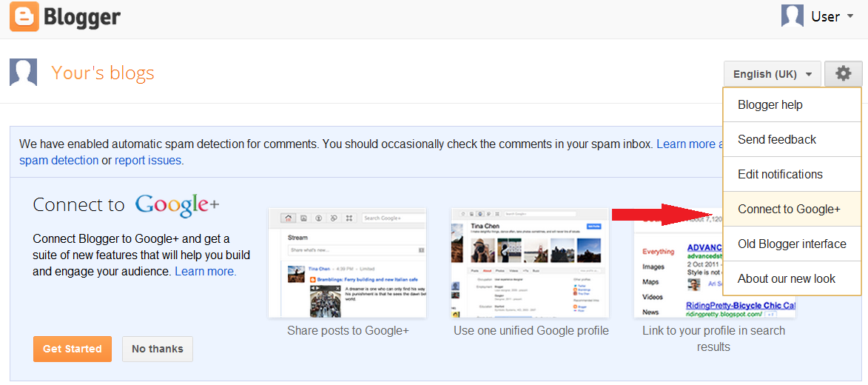
Task: Open About our new look
Action: click(x=786, y=278)
